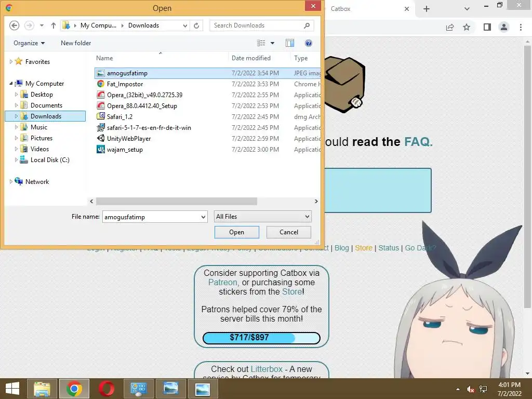The width and height of the screenshot is (532, 399).
Task: Click the Open button
Action: tap(236, 232)
